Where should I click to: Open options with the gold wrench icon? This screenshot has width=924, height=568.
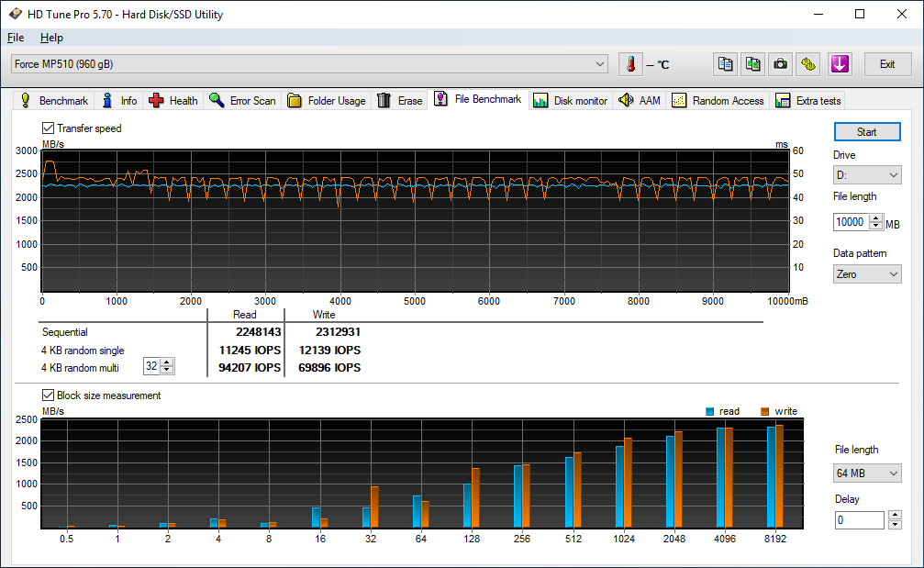(x=807, y=64)
